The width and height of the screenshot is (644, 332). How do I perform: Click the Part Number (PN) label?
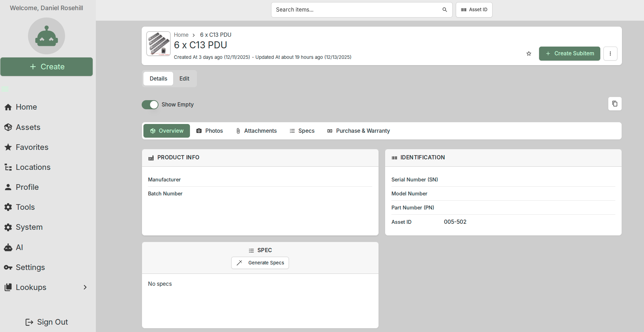click(x=413, y=208)
